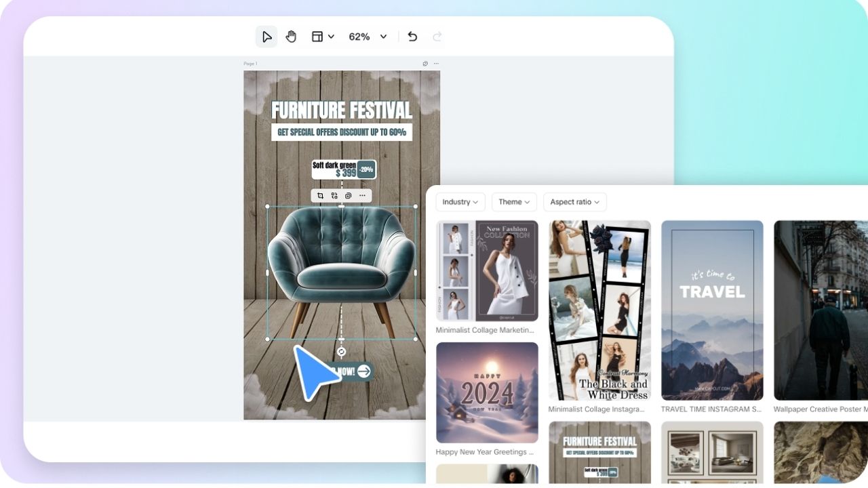Open the Industry dropdown filter

coord(460,201)
